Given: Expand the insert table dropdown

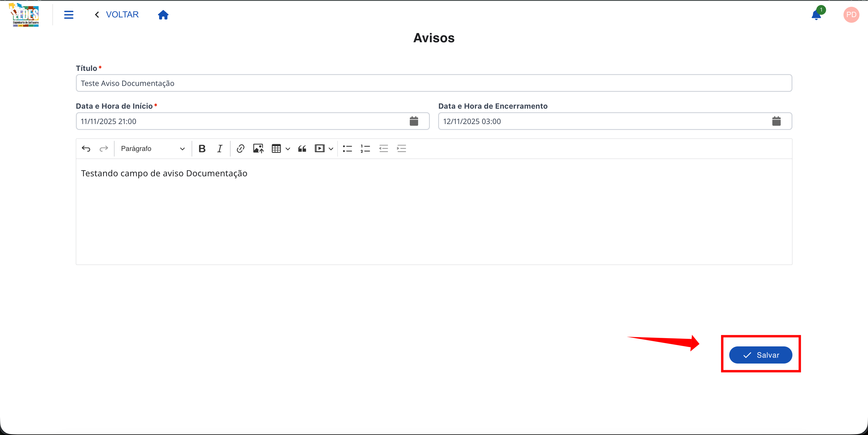Looking at the screenshot, I should [x=288, y=149].
